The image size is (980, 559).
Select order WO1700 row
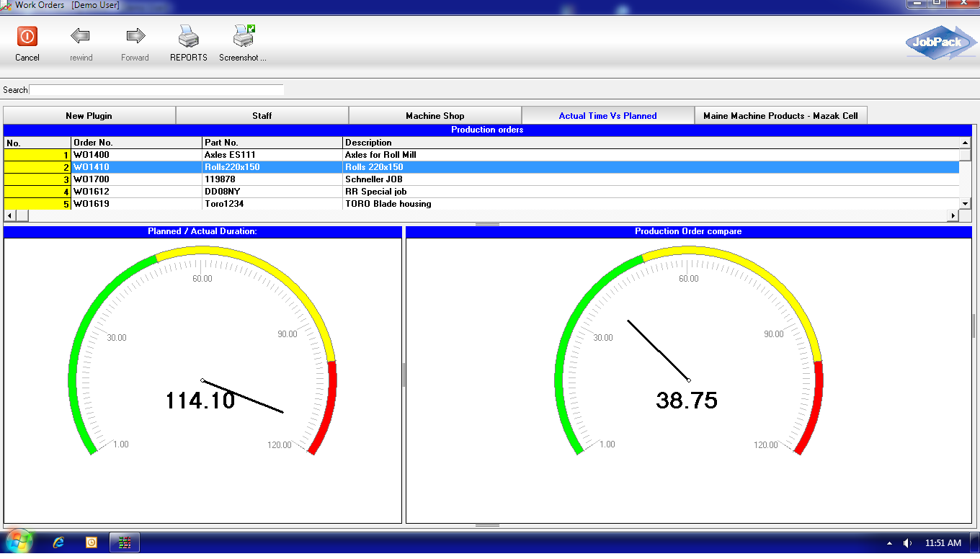pyautogui.click(x=481, y=179)
